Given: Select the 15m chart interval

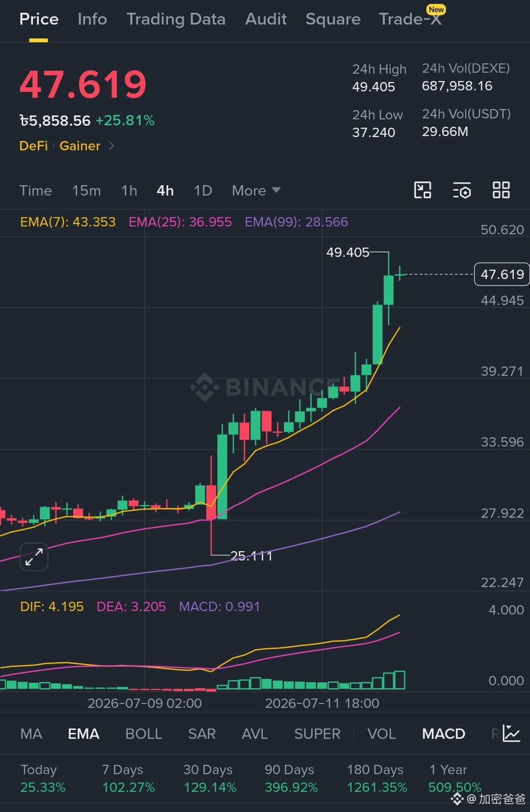Looking at the screenshot, I should 86,191.
